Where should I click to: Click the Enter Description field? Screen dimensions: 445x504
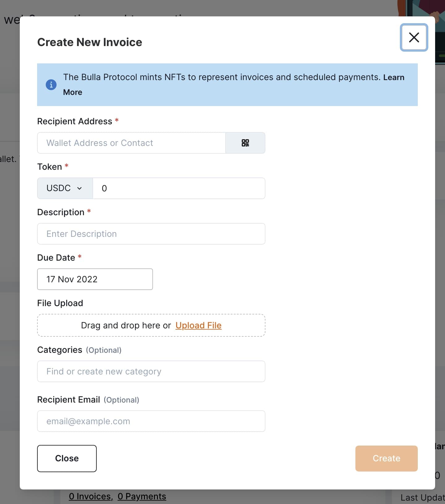click(x=151, y=233)
